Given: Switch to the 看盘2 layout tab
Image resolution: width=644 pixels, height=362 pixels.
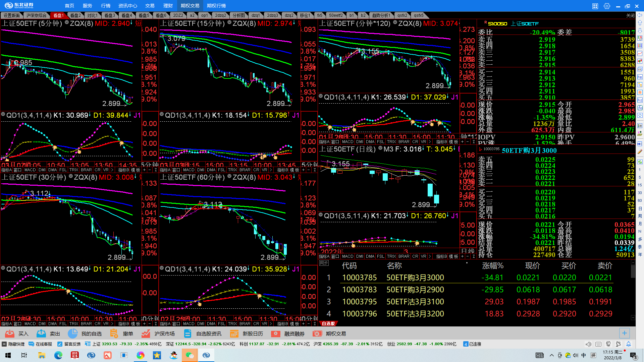Looking at the screenshot, I should click(75, 15).
